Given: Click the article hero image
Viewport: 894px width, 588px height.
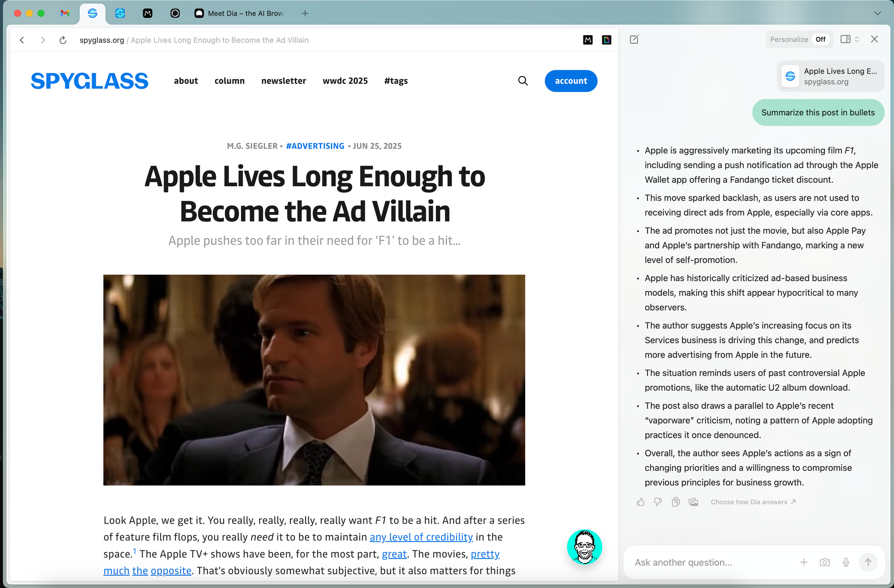Looking at the screenshot, I should pyautogui.click(x=314, y=380).
